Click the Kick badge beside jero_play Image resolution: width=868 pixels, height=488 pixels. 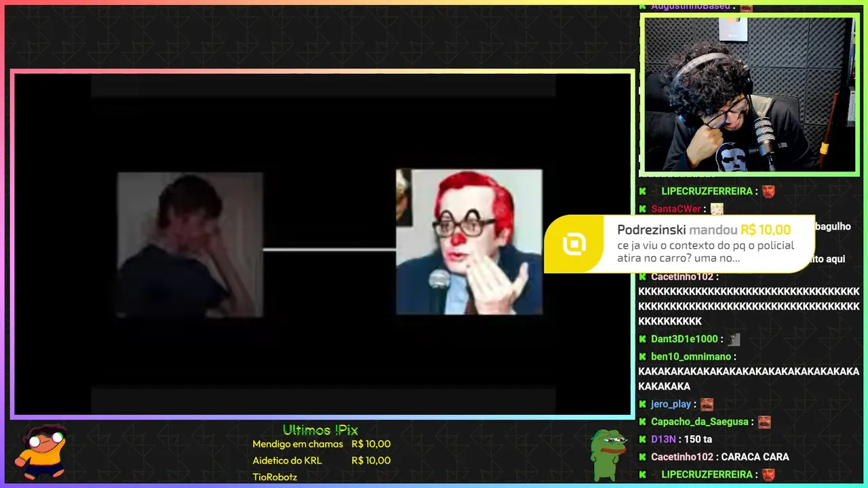coord(642,404)
